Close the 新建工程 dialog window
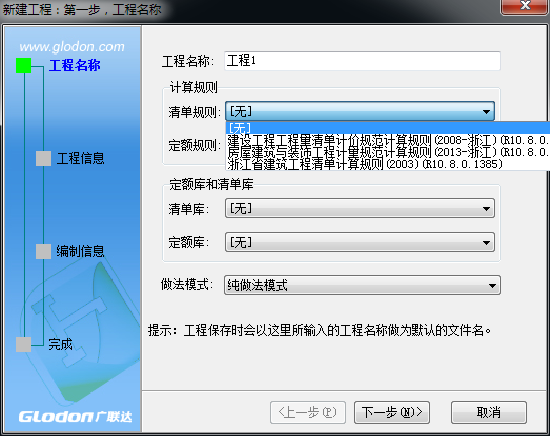 (x=524, y=6)
